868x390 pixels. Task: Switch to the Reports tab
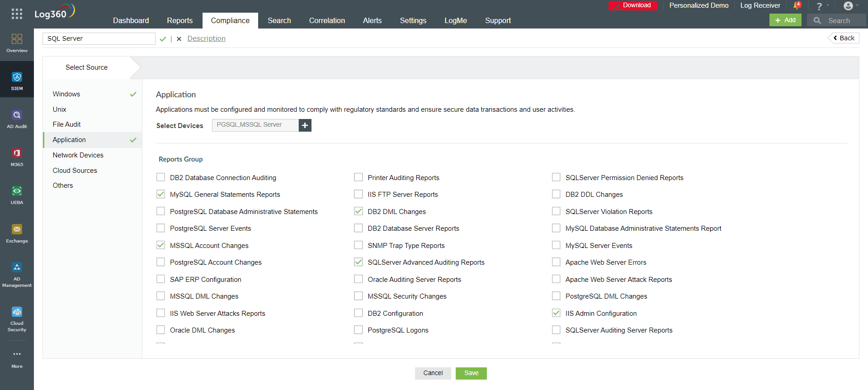179,20
